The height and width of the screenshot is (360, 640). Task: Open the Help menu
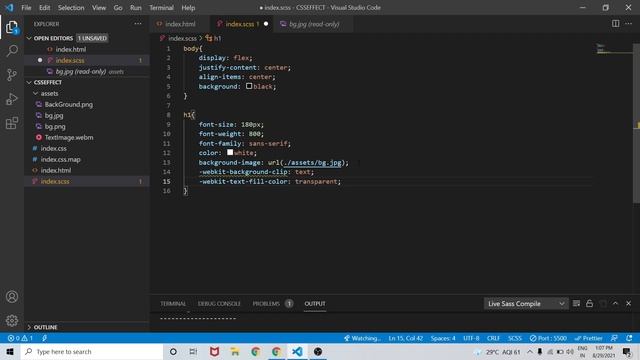[188, 8]
